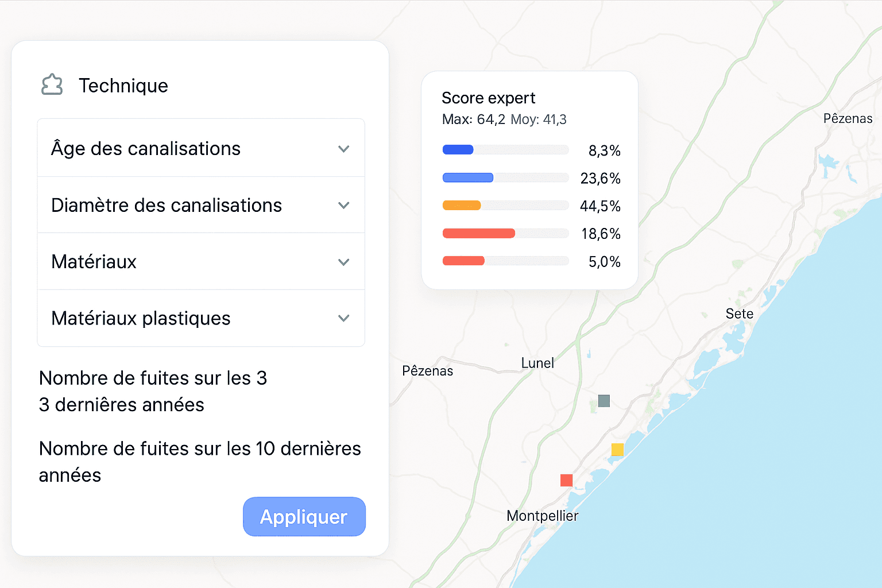Expand the Diamètre des canalisations chevron
Image resolution: width=882 pixels, height=588 pixels.
pos(344,206)
